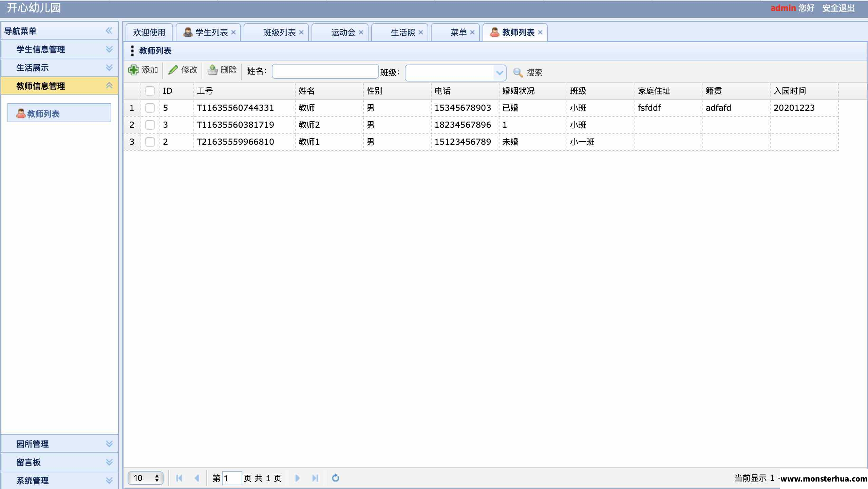Expand 留言板 section
This screenshot has height=489, width=868.
(109, 462)
